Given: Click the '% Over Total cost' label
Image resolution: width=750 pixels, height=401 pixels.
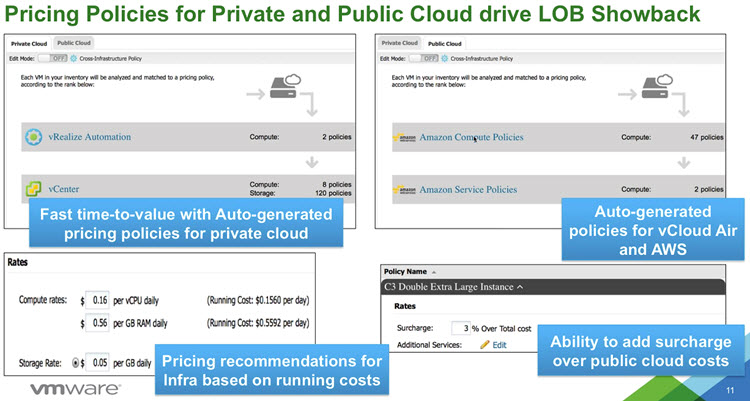Looking at the screenshot, I should tap(502, 329).
